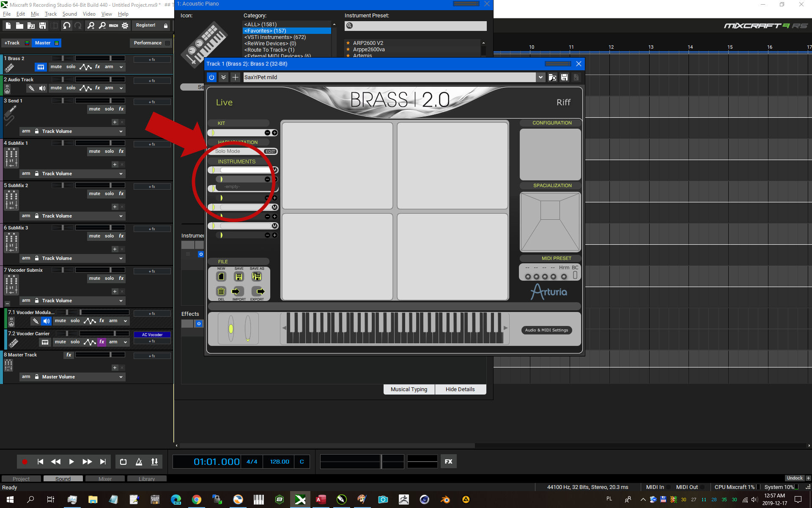Open Audio Track arm options dropdown
812x508 pixels.
point(121,88)
